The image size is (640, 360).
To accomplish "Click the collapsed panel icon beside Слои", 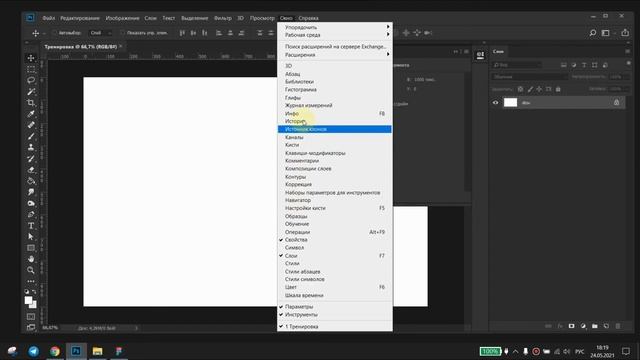I will pos(480,55).
